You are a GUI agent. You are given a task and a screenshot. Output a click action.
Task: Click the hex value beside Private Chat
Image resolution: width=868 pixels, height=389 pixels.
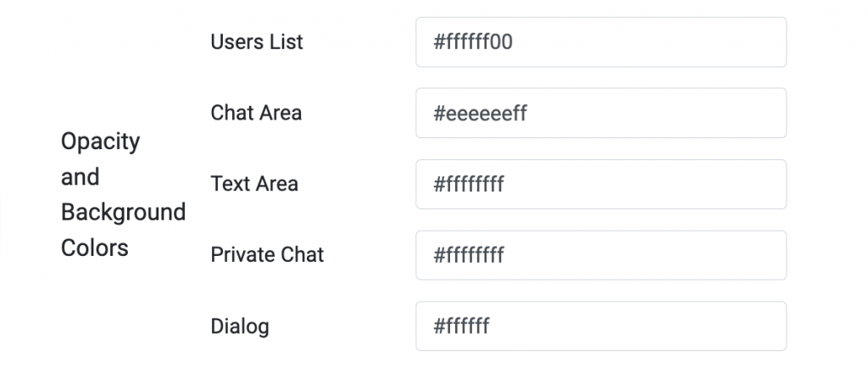pyautogui.click(x=469, y=255)
